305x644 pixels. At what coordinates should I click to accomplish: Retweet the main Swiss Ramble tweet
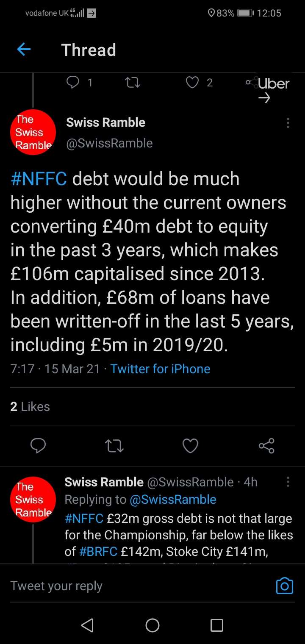pos(114,446)
